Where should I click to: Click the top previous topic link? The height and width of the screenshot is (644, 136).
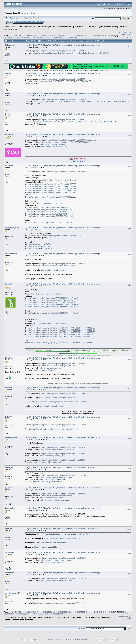click(x=125, y=32)
